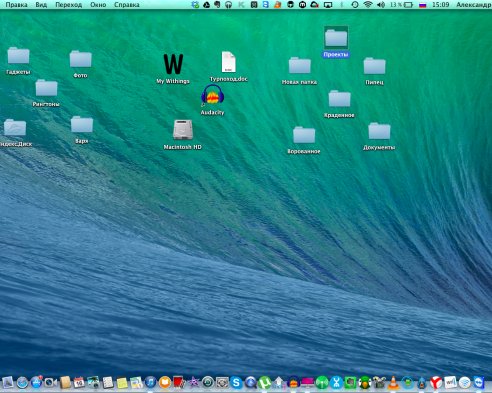Click the headphones menu bar icon
The image size is (492, 393).
228,5
